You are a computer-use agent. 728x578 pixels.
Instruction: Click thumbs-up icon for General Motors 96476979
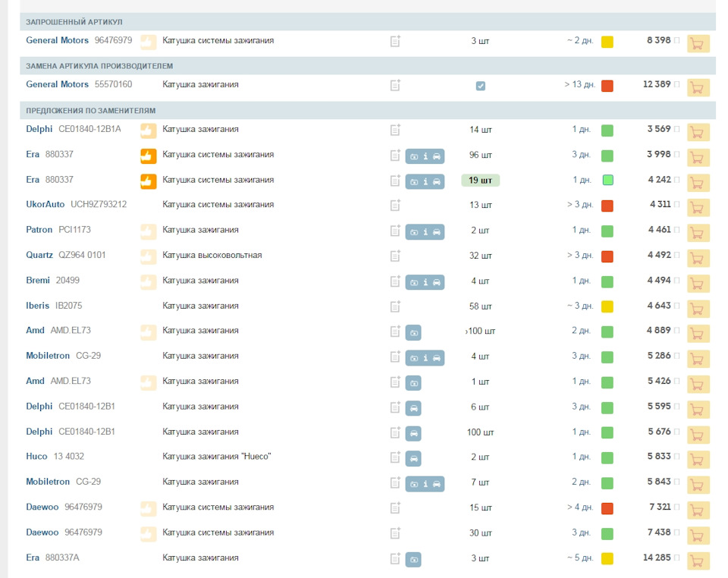(x=149, y=42)
